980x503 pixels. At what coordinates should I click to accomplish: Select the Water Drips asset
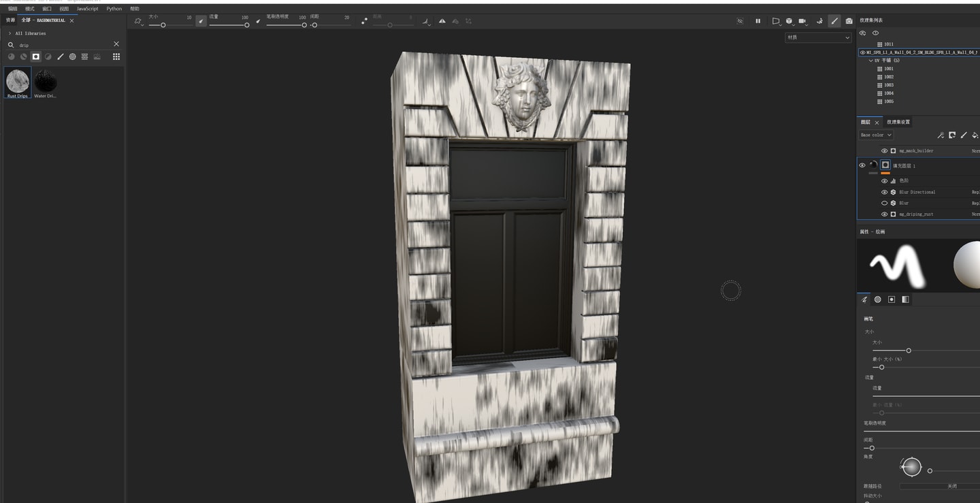(46, 83)
